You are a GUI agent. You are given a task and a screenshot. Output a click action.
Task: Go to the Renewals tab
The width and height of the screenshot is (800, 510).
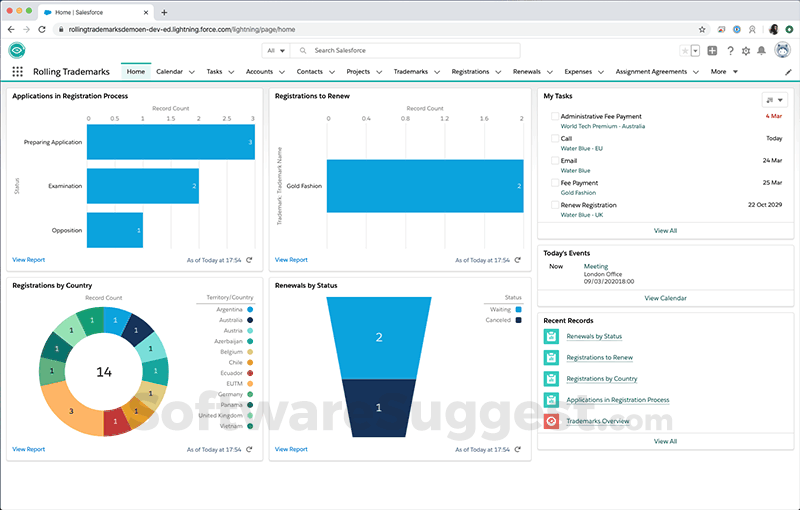click(x=526, y=72)
